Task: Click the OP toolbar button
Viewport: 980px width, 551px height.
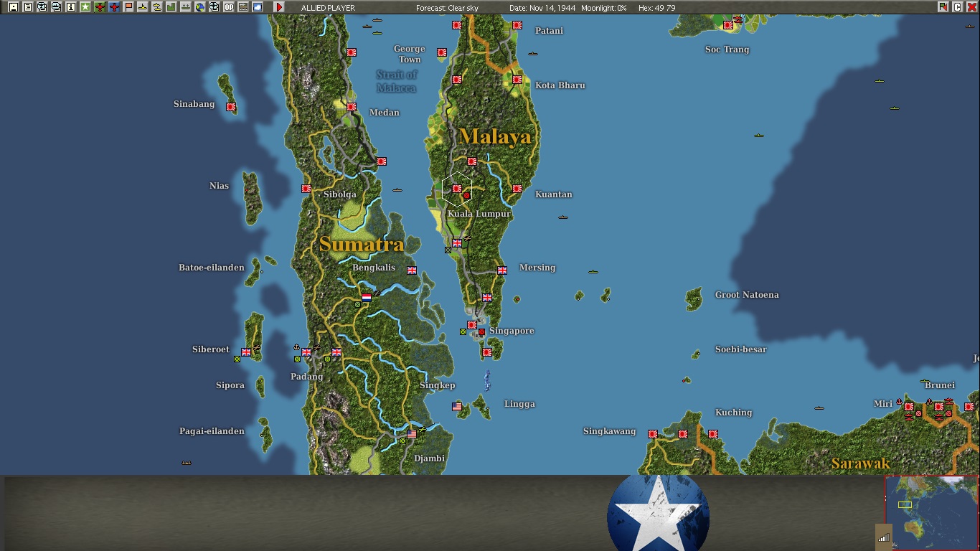Action: (229, 7)
